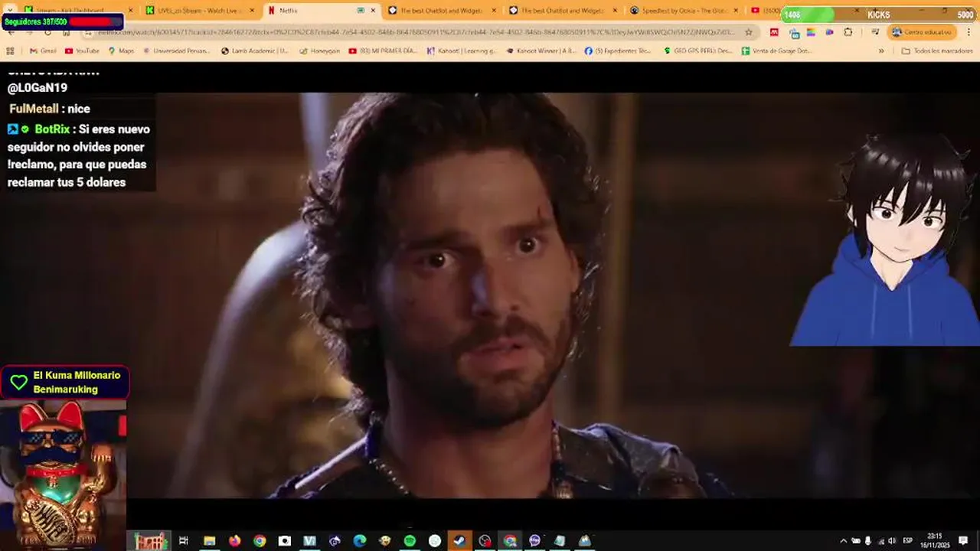980x551 pixels.
Task: Open the microphone tray icon
Action: coord(868,541)
